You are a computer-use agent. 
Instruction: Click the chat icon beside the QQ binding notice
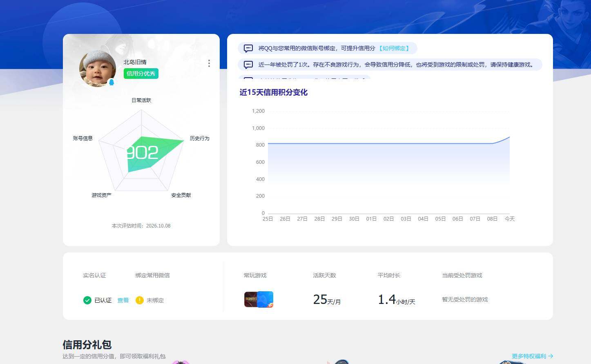tap(248, 49)
